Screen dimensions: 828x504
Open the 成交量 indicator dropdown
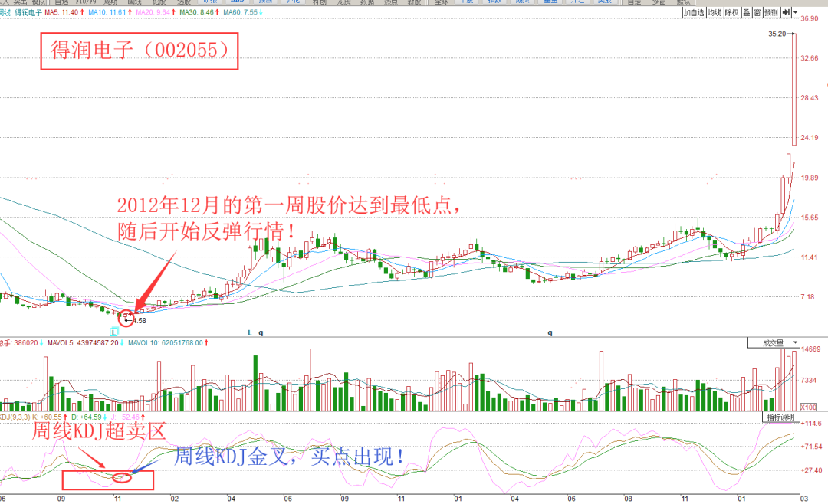point(774,343)
